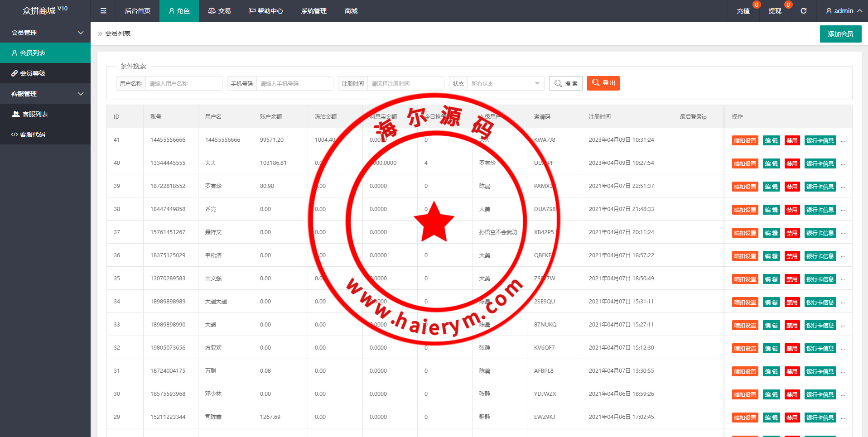The image size is (868, 437).
Task: Open 客服代码 in the sidebar
Action: tap(33, 134)
